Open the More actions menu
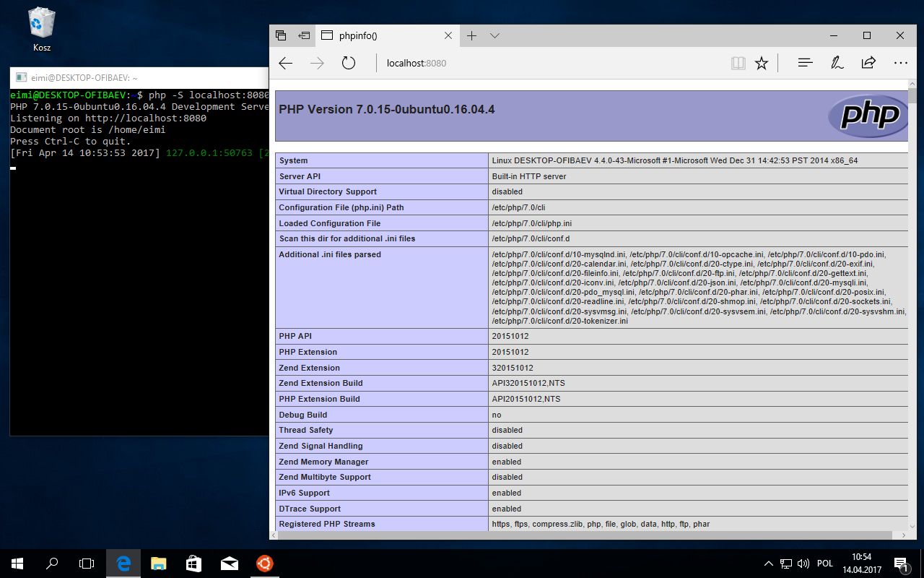The width and height of the screenshot is (924, 578). tap(900, 63)
